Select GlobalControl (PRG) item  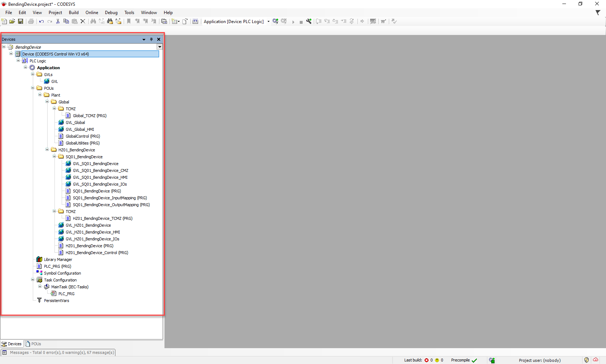coord(83,136)
